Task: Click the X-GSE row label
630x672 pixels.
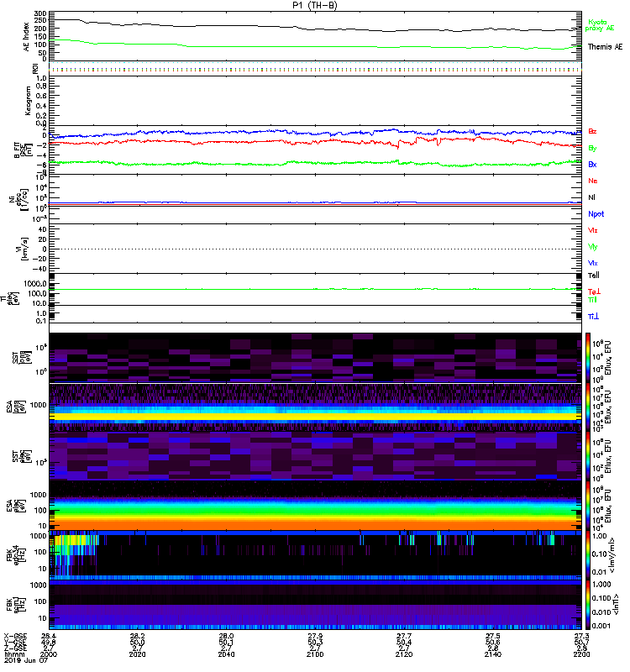Action: coord(15,636)
